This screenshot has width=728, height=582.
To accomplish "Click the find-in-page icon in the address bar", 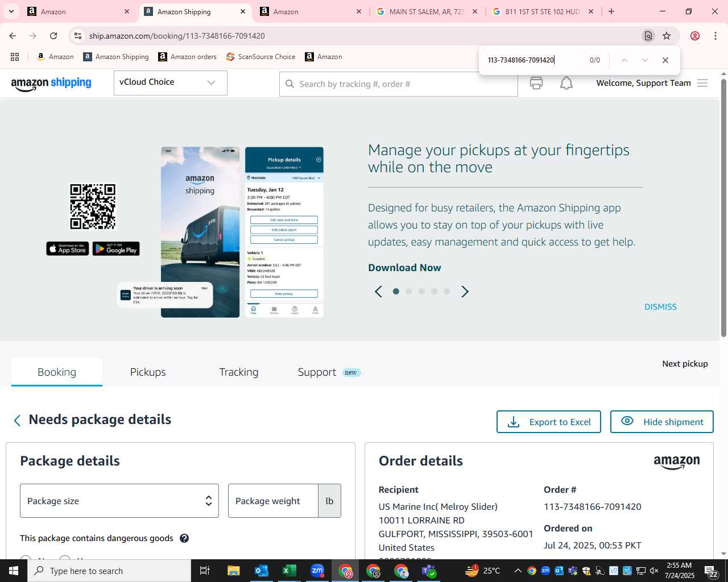I will pos(648,36).
